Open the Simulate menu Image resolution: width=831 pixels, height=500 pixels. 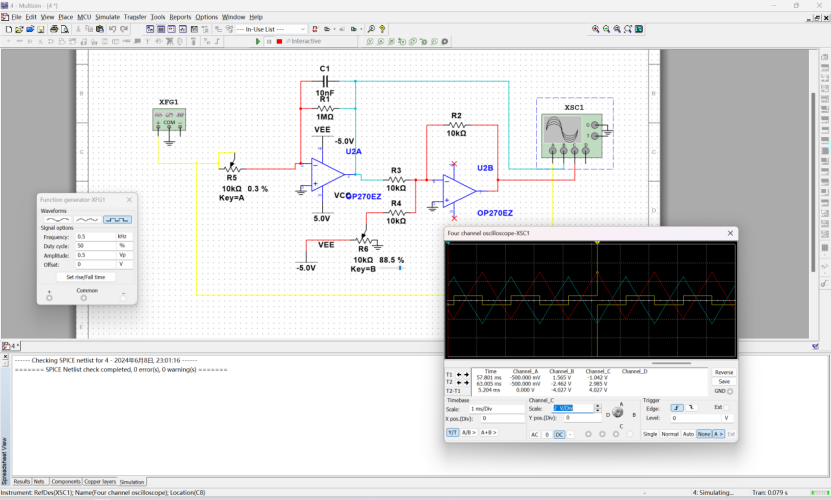[x=108, y=17]
